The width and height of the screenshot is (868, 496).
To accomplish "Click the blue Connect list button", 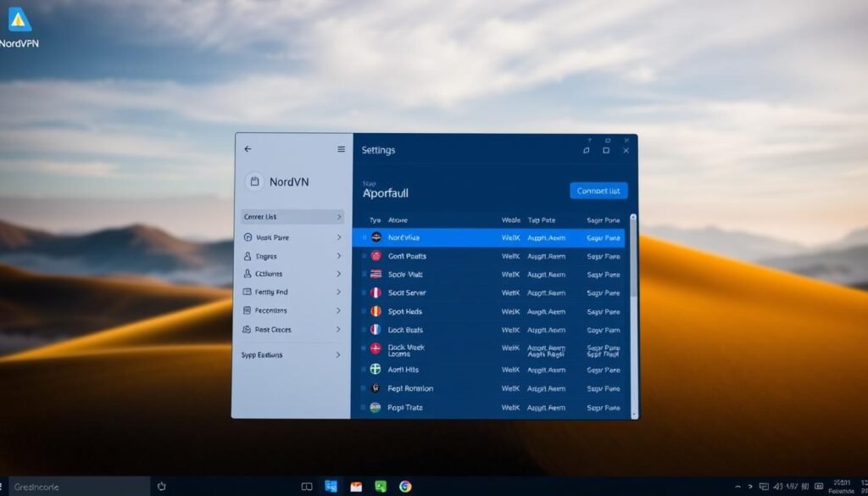I will click(x=598, y=191).
